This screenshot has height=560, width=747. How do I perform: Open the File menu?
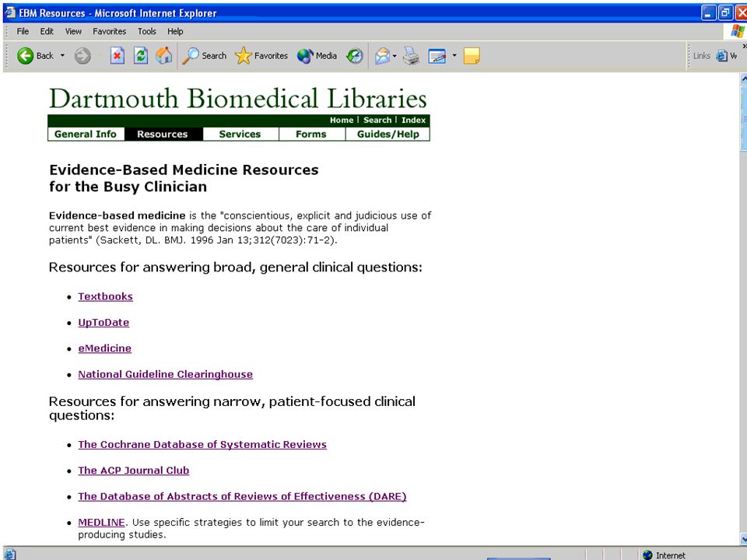tap(23, 31)
